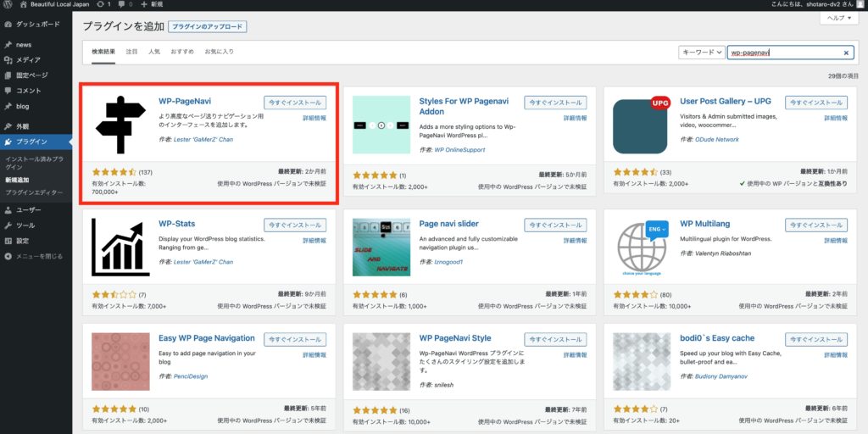Viewport: 868px width, 434px height.
Task: Click Styles For WP Pagenavi Addon thumbnail
Action: 381,125
